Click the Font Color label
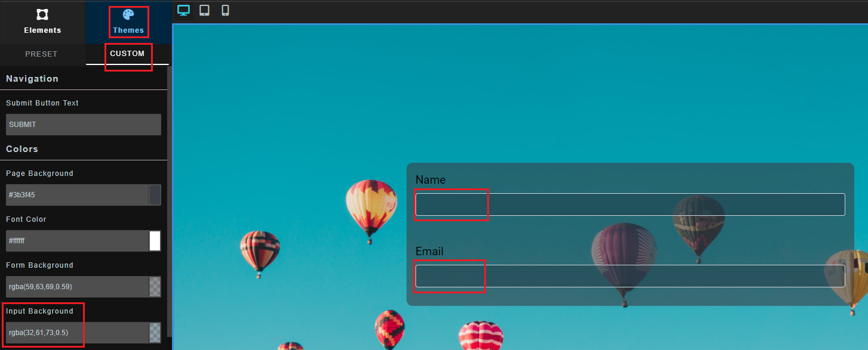 point(26,219)
